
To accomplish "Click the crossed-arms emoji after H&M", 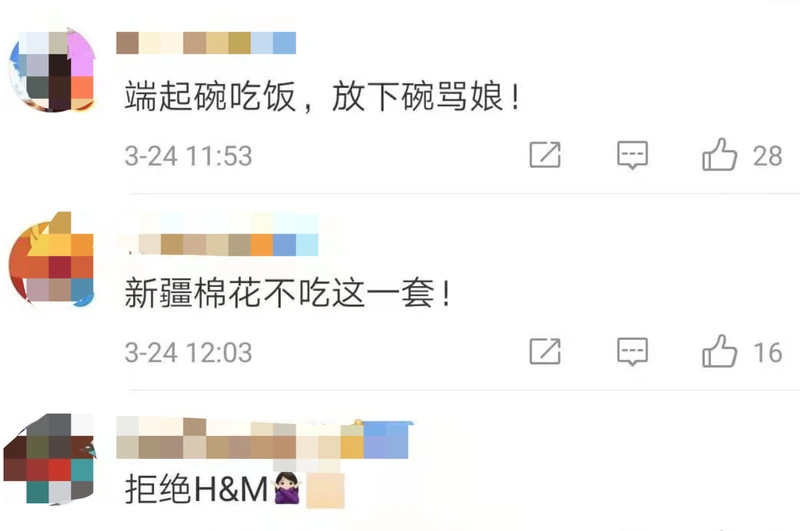I will click(287, 489).
